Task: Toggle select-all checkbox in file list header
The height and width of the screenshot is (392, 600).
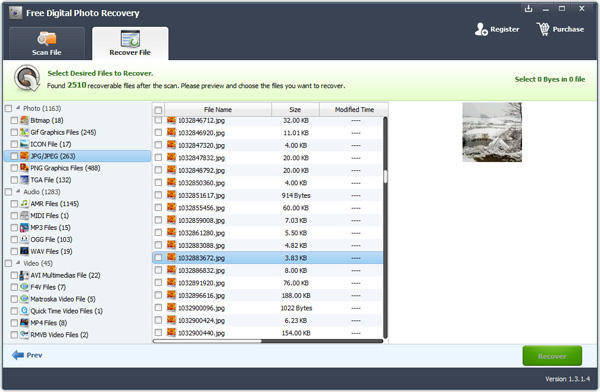Action: pos(158,110)
